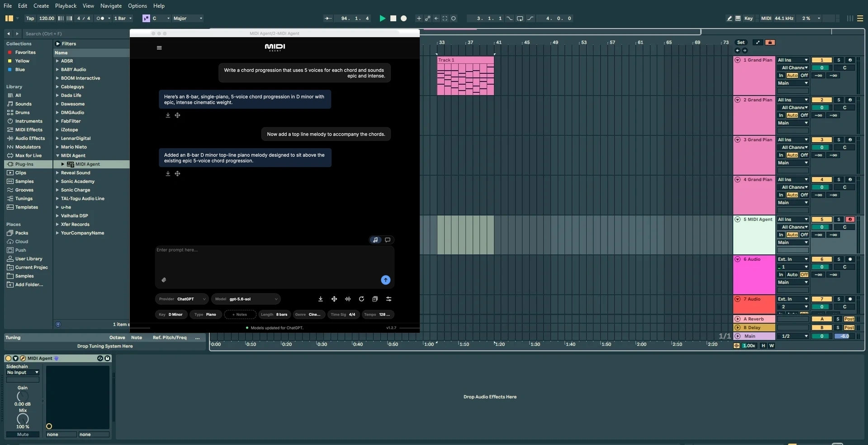Click the regenerate refresh icon
Screen dimensions: 868x445
coord(361,299)
